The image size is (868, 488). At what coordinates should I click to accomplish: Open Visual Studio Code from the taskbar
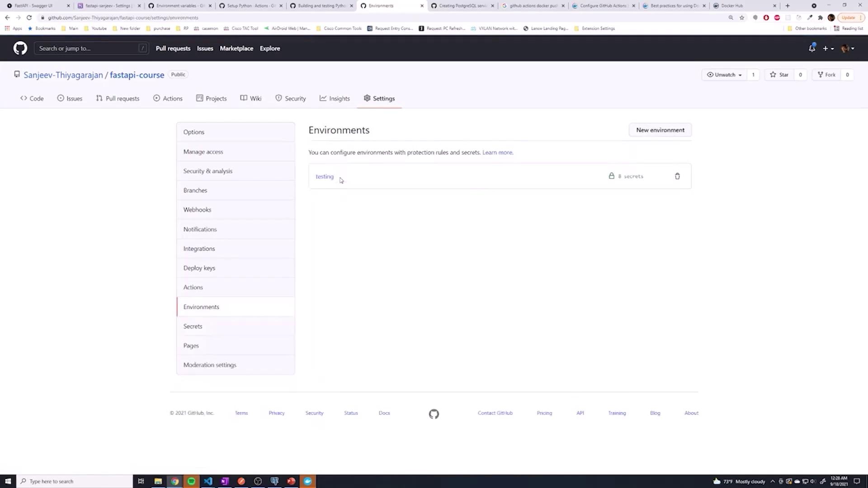(208, 481)
